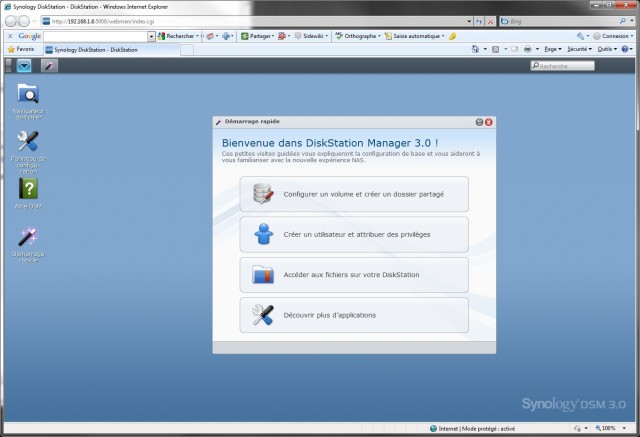
Task: Click Connexion in Google toolbar
Action: (612, 36)
